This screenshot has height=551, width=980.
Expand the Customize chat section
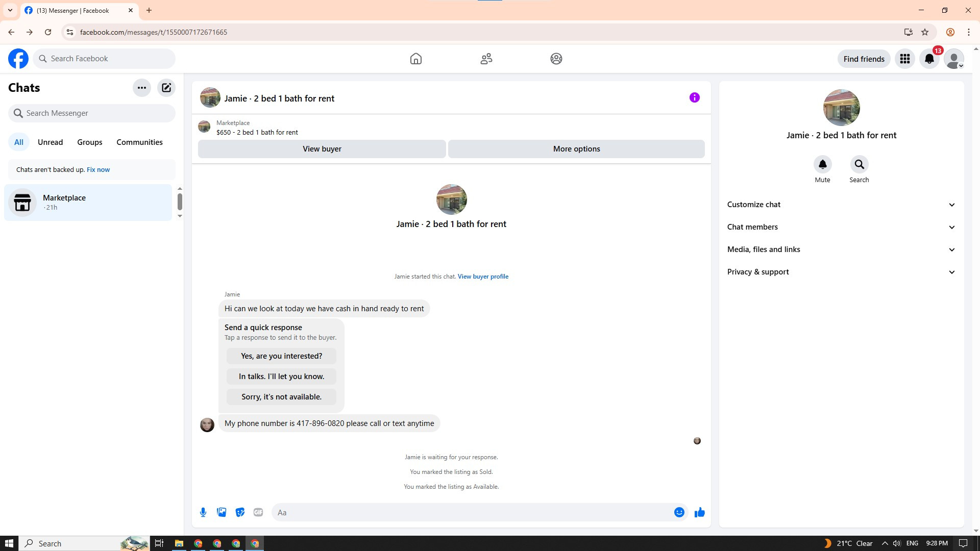pos(841,205)
